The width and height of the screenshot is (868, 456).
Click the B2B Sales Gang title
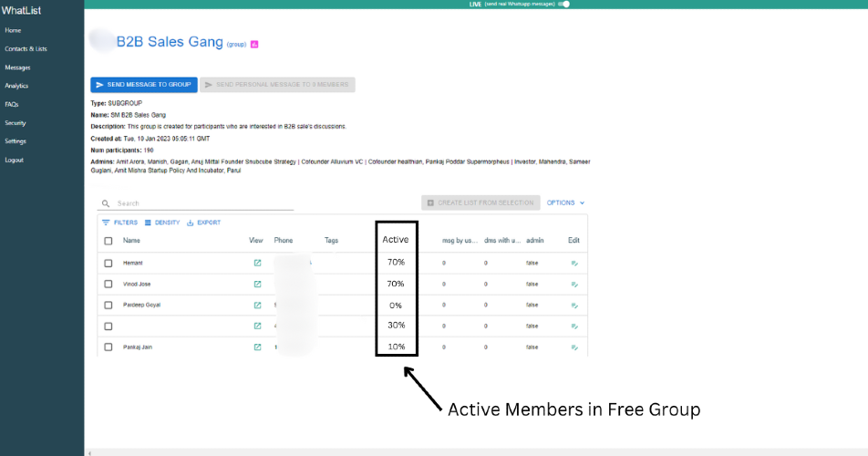170,42
